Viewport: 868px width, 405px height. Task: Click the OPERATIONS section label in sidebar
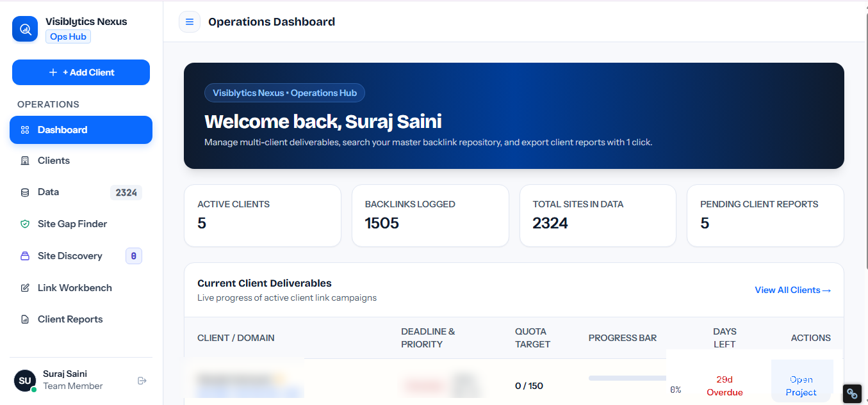48,104
